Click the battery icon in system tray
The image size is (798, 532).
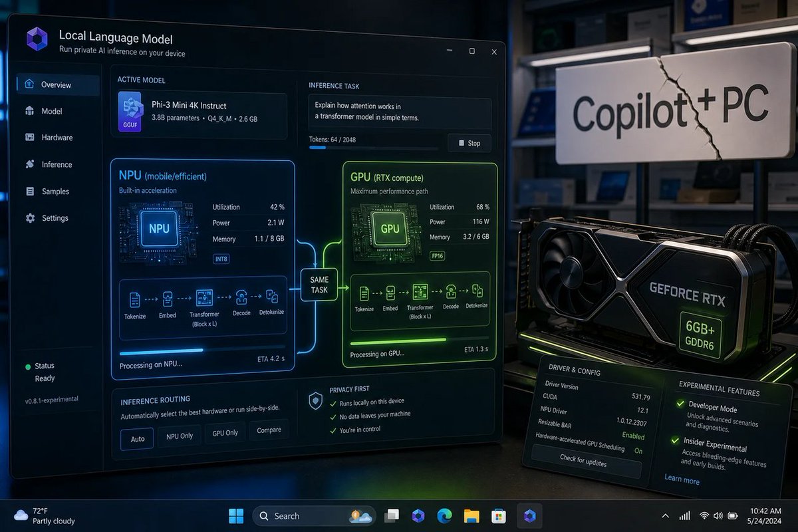(733, 515)
